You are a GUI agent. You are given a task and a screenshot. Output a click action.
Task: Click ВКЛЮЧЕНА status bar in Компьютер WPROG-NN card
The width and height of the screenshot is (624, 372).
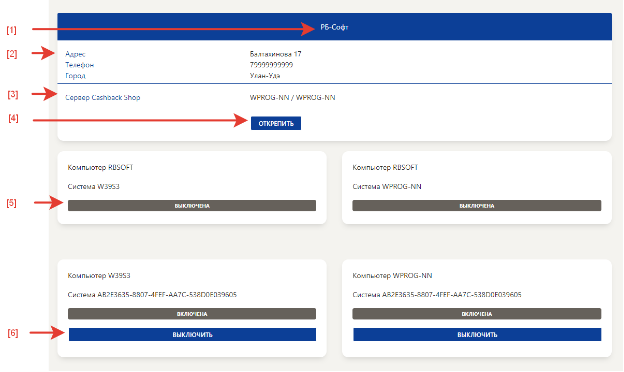coord(477,314)
